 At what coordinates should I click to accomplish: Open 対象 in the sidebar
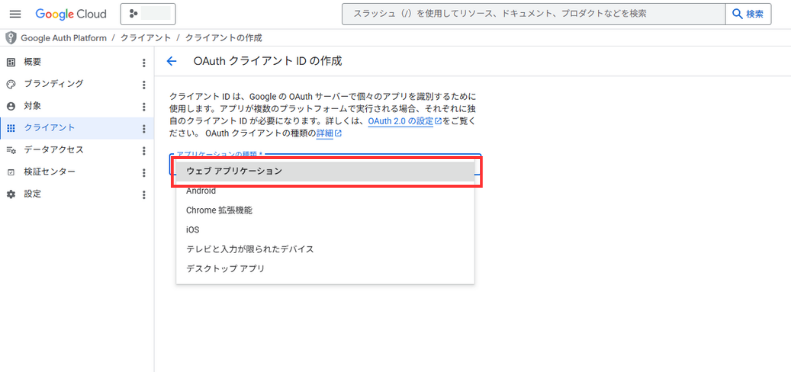pyautogui.click(x=77, y=106)
